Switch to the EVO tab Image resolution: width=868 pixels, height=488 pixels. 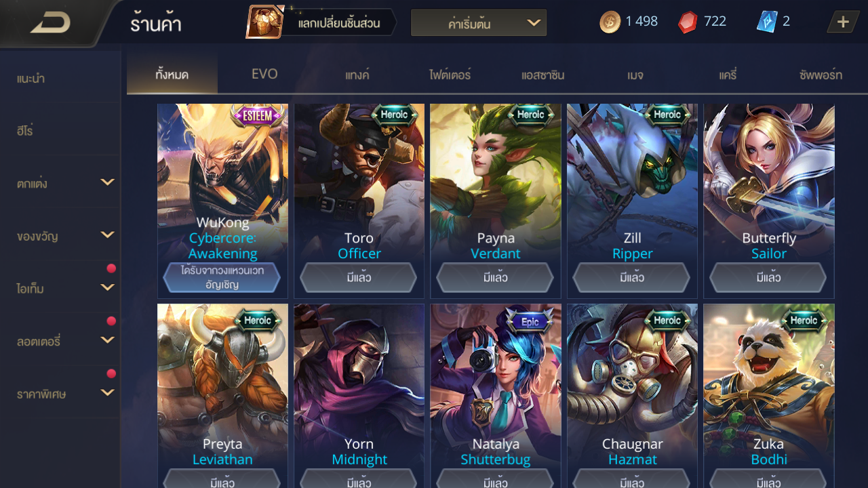click(x=264, y=75)
